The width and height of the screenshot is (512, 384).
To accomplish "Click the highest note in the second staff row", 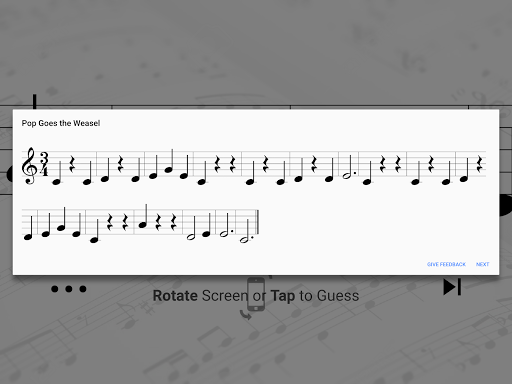I will (x=144, y=216).
